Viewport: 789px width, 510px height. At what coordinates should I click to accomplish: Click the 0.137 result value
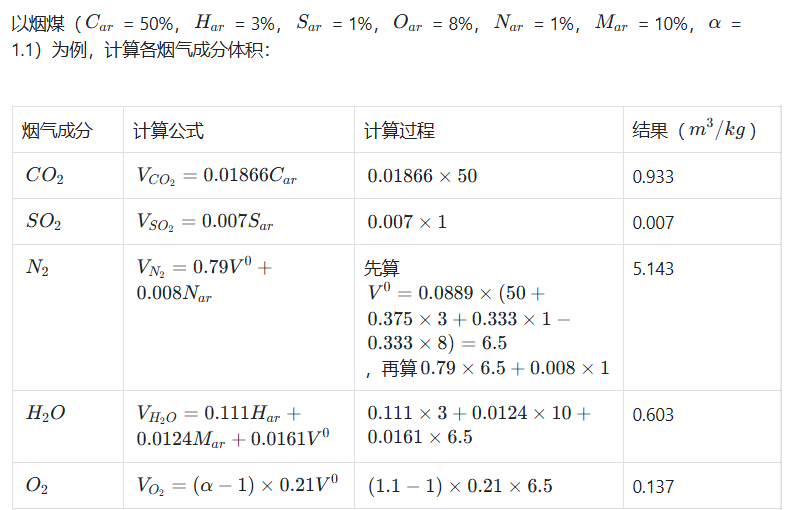click(653, 486)
